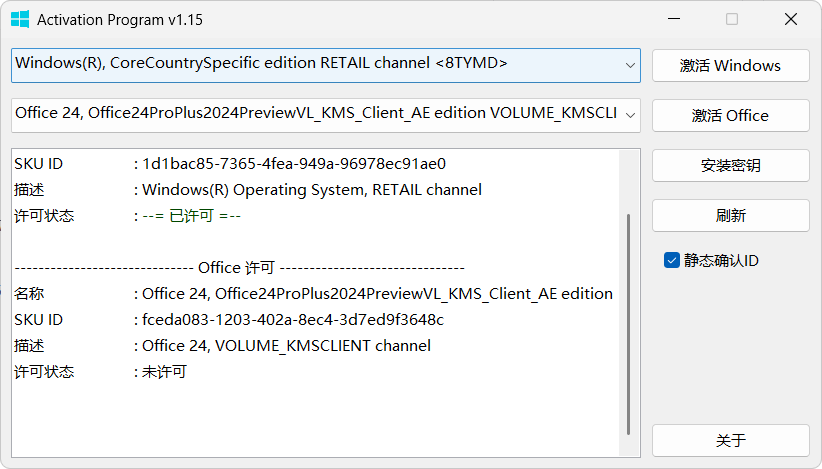Screen dimensions: 822x469
Task: Minimize the Activation Program window
Action: [674, 19]
